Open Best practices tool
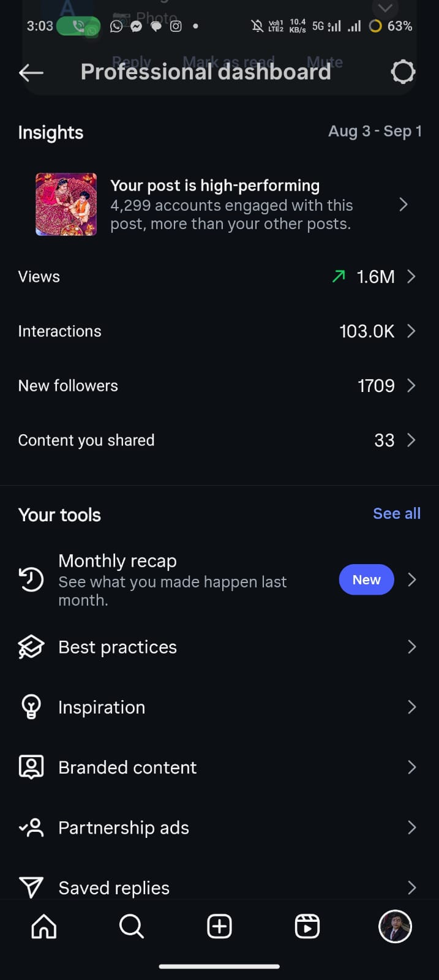This screenshot has height=980, width=439. point(118,647)
